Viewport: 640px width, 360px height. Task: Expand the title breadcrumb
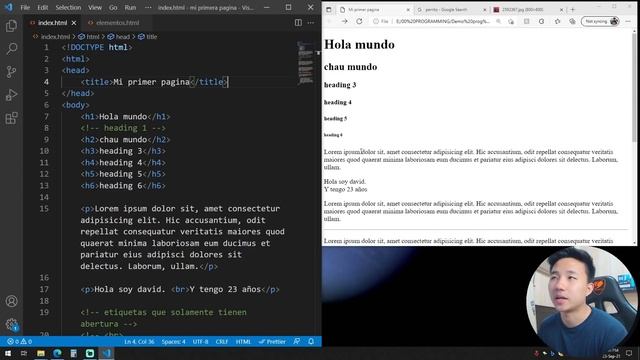click(x=148, y=37)
